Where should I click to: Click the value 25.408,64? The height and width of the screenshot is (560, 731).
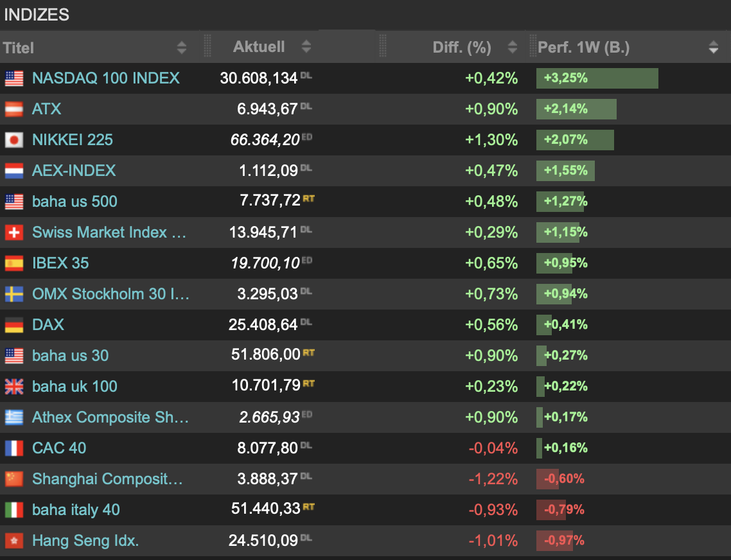pyautogui.click(x=263, y=324)
